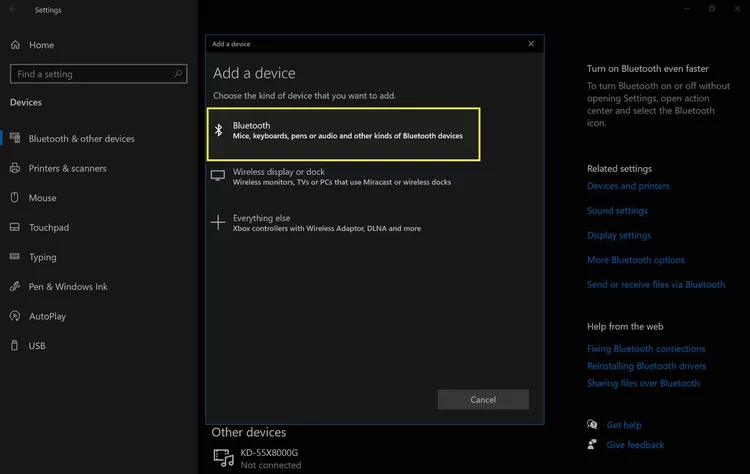Click the AutoPlay icon in the sidebar
The width and height of the screenshot is (750, 474).
tap(15, 316)
